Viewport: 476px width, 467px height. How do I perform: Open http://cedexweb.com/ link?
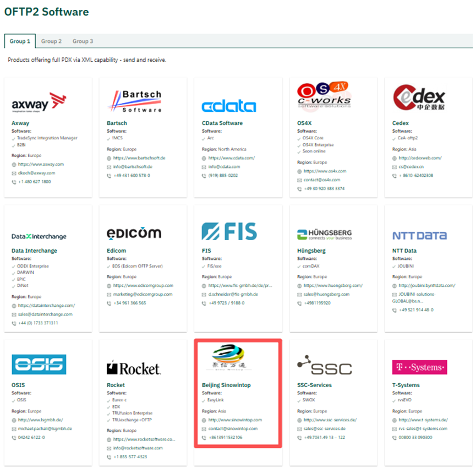(x=420, y=158)
